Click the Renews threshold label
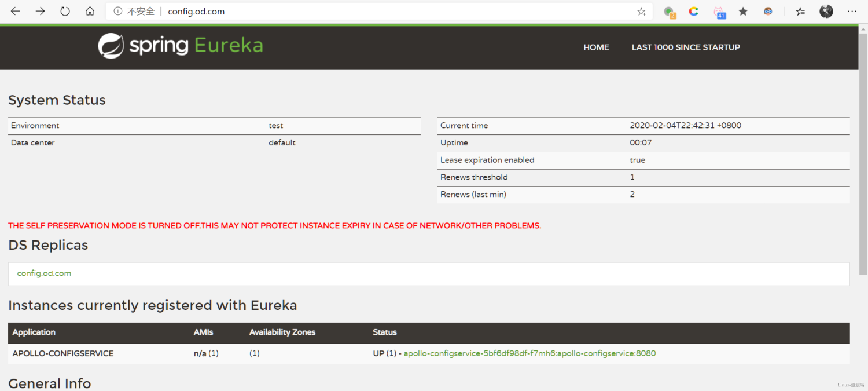 [474, 177]
